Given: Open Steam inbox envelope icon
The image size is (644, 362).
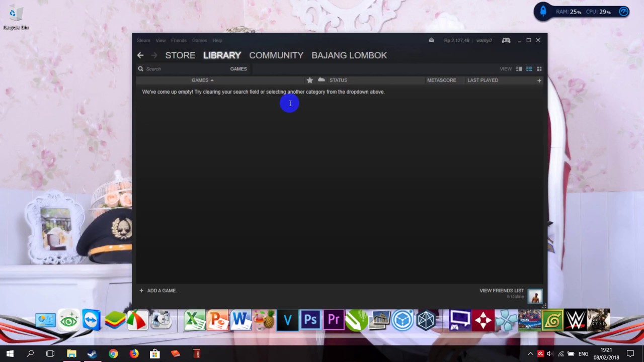Looking at the screenshot, I should (x=431, y=40).
